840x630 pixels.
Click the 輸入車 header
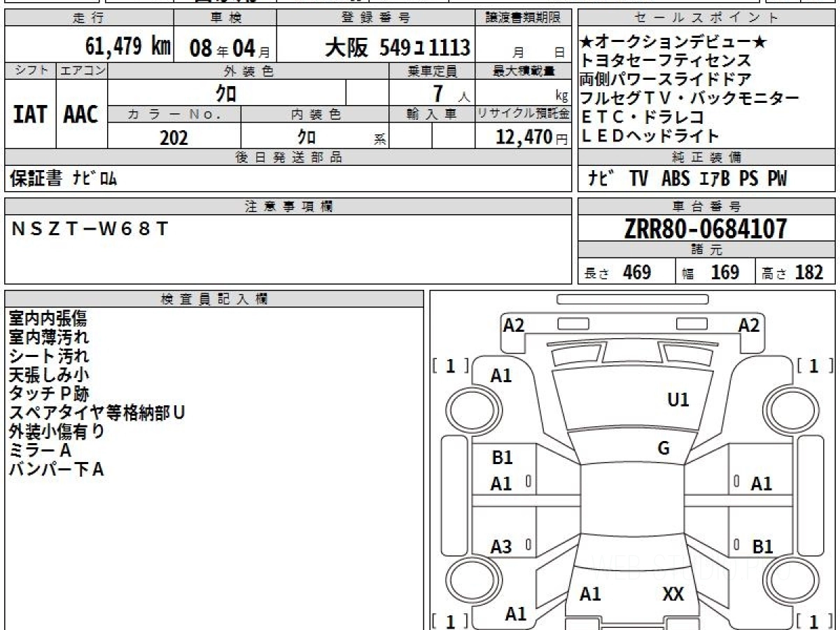[x=432, y=114]
